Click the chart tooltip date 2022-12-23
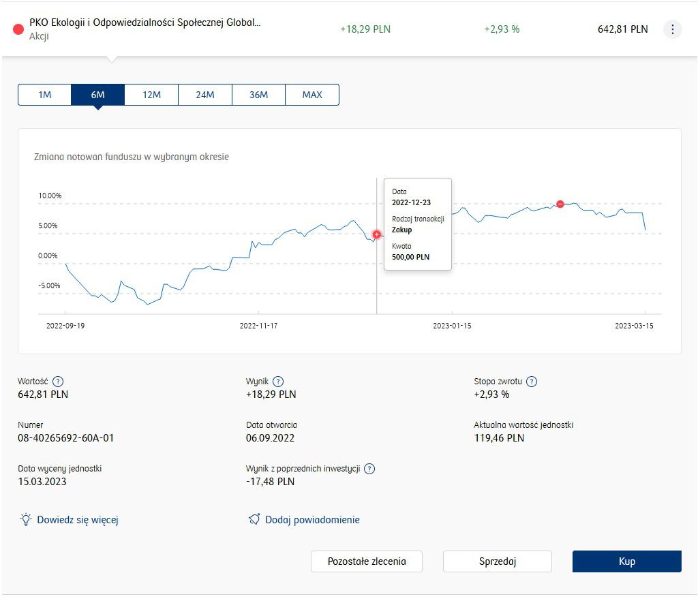This screenshot has width=700, height=603. pos(411,202)
